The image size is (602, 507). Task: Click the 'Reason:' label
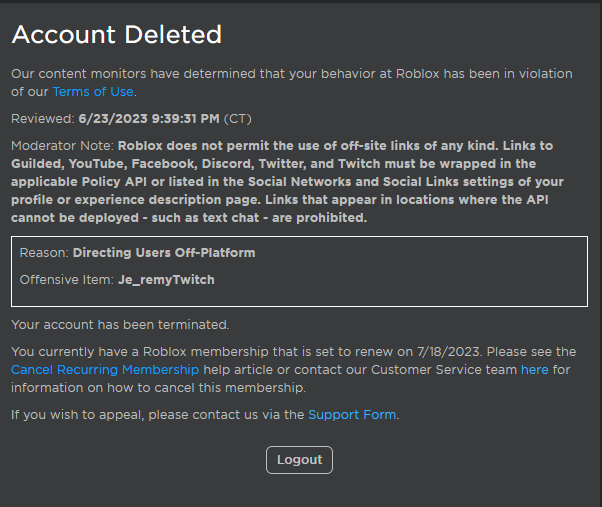coord(44,253)
